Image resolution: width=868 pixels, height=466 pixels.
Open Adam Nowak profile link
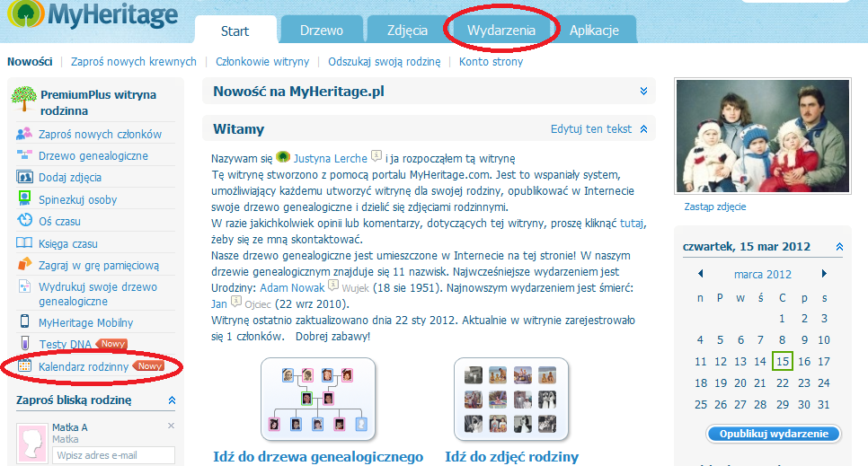(x=292, y=288)
